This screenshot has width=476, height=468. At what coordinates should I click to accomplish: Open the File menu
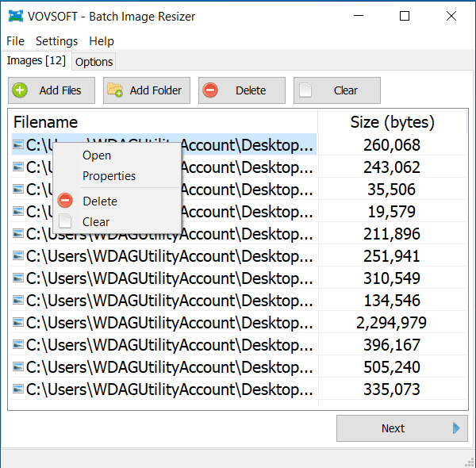[x=16, y=41]
